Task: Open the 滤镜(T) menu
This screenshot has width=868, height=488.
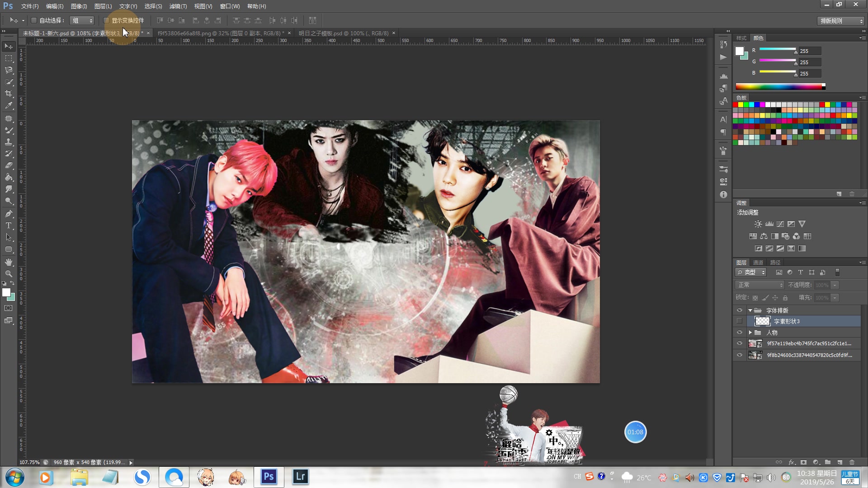Action: click(x=178, y=6)
